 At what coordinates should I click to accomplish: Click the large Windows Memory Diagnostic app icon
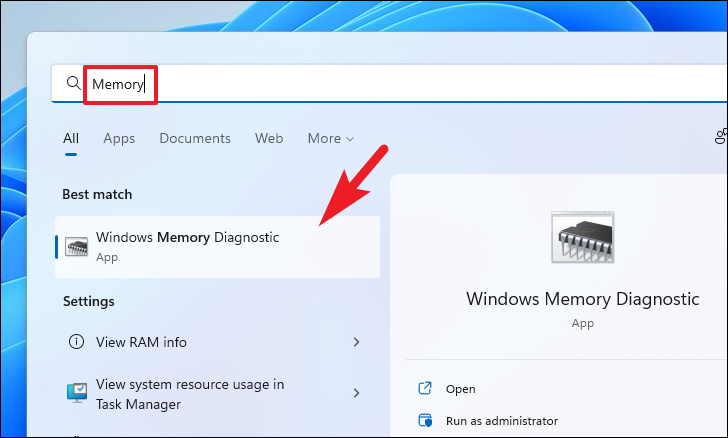[x=583, y=237]
